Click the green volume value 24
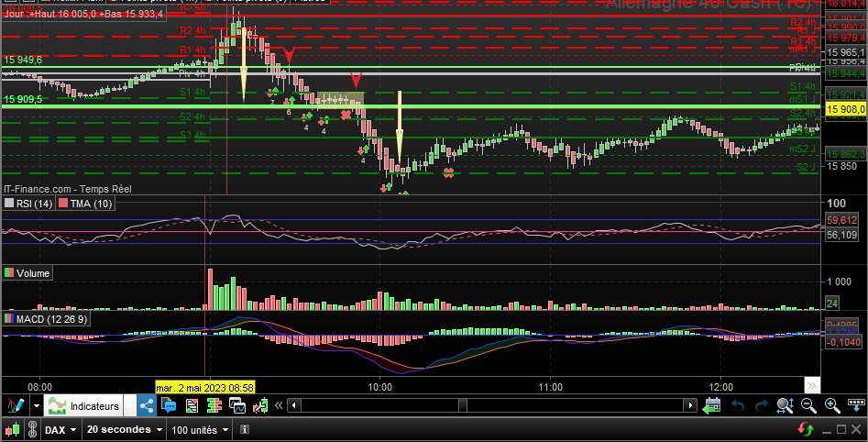 pyautogui.click(x=832, y=303)
